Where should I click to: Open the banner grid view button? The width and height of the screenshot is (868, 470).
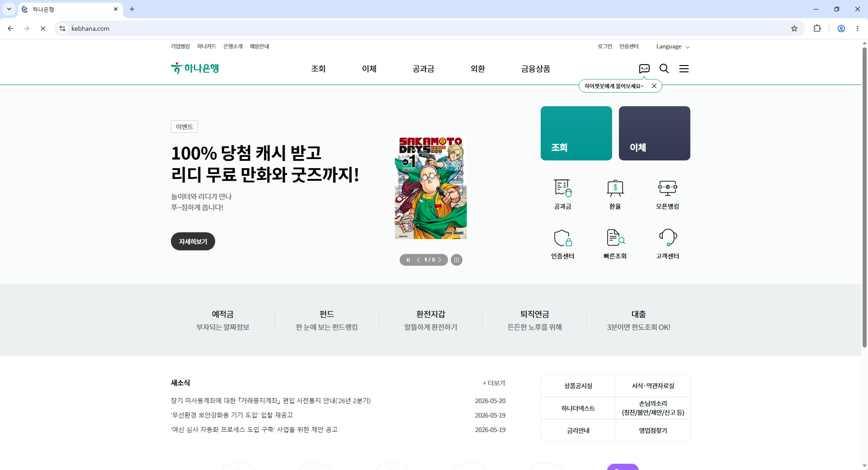pos(457,260)
